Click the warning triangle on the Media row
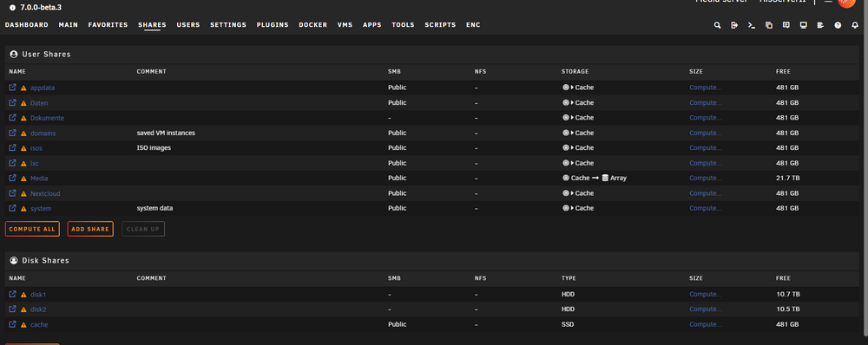This screenshot has width=868, height=345. [x=23, y=179]
